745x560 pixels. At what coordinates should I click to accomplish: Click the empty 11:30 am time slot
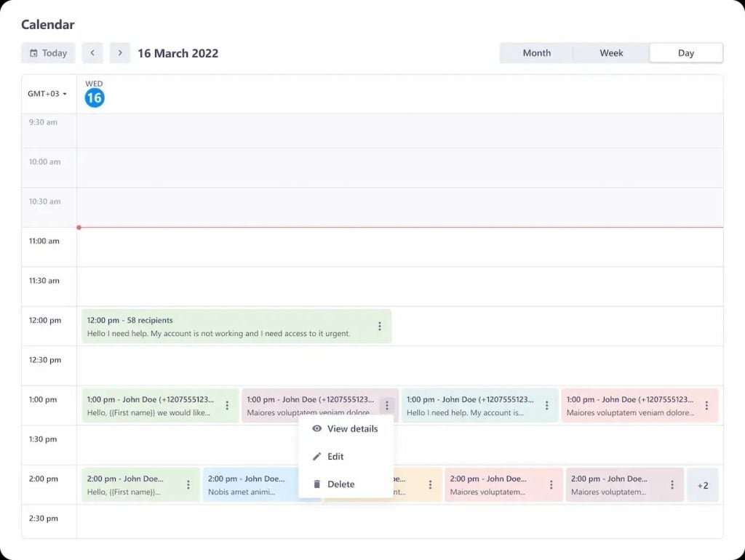[x=400, y=287]
